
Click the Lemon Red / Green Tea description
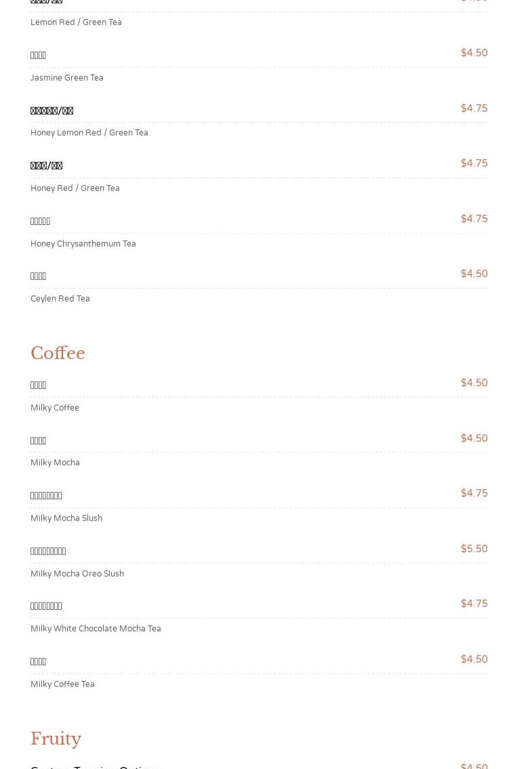tap(76, 22)
